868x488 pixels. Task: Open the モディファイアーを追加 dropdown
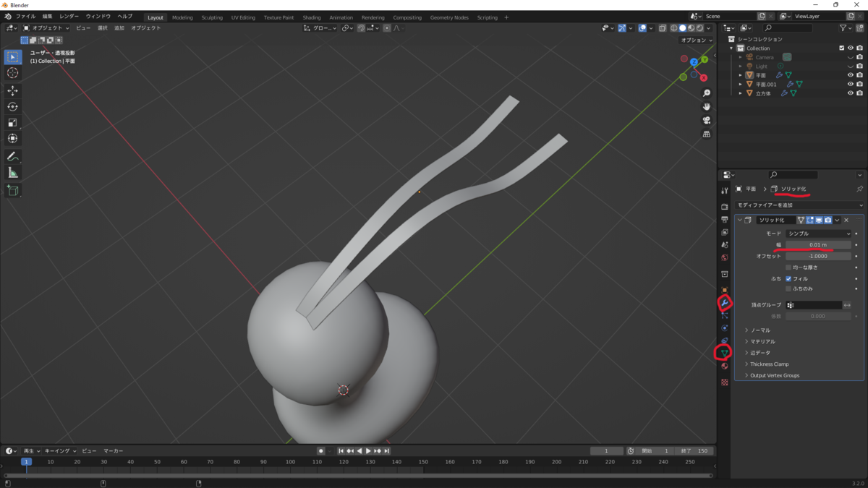pos(799,205)
